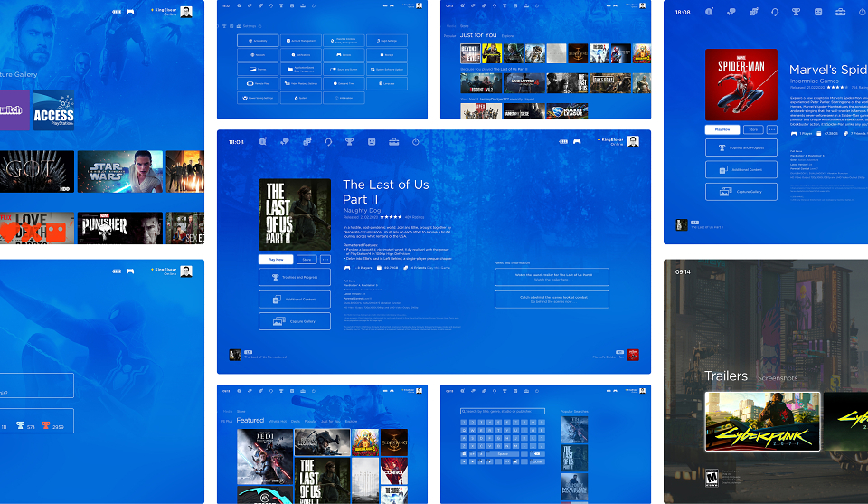Open trophies icon in Last of Us top bar
Image resolution: width=868 pixels, height=504 pixels.
tap(349, 142)
